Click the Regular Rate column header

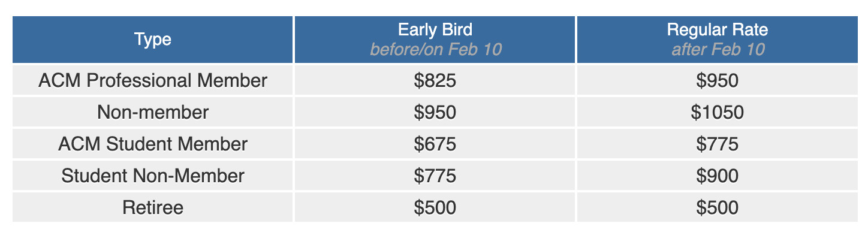point(716,40)
